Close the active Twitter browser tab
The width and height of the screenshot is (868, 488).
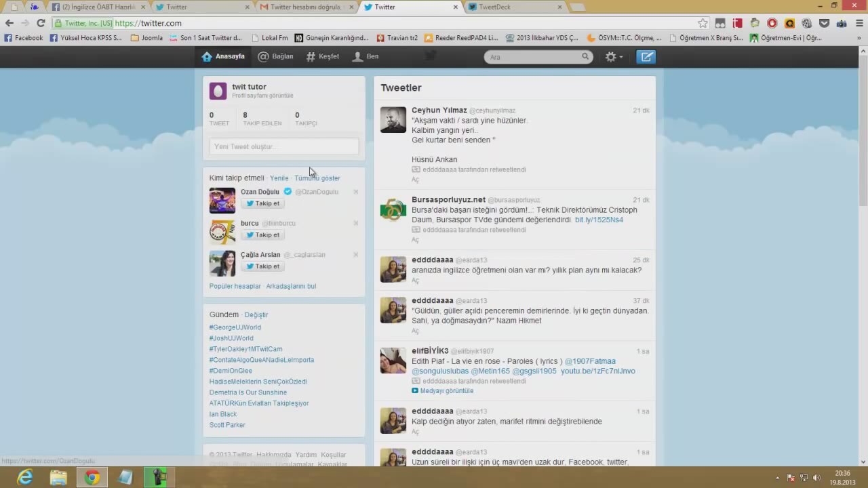(x=456, y=7)
